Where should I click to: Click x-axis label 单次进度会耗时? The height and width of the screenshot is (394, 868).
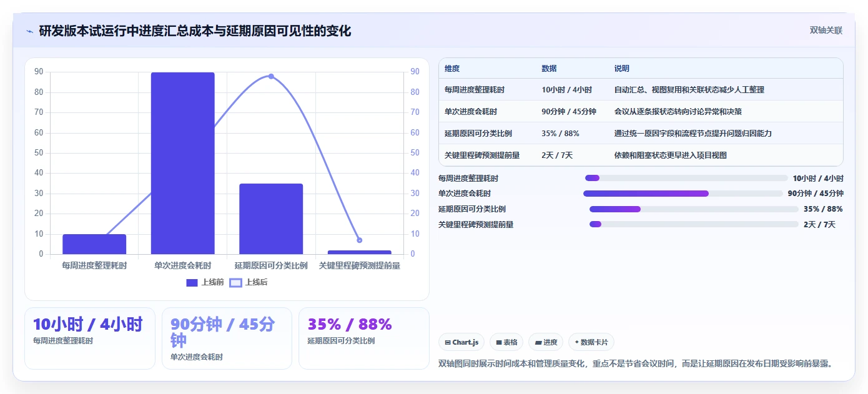coord(183,266)
